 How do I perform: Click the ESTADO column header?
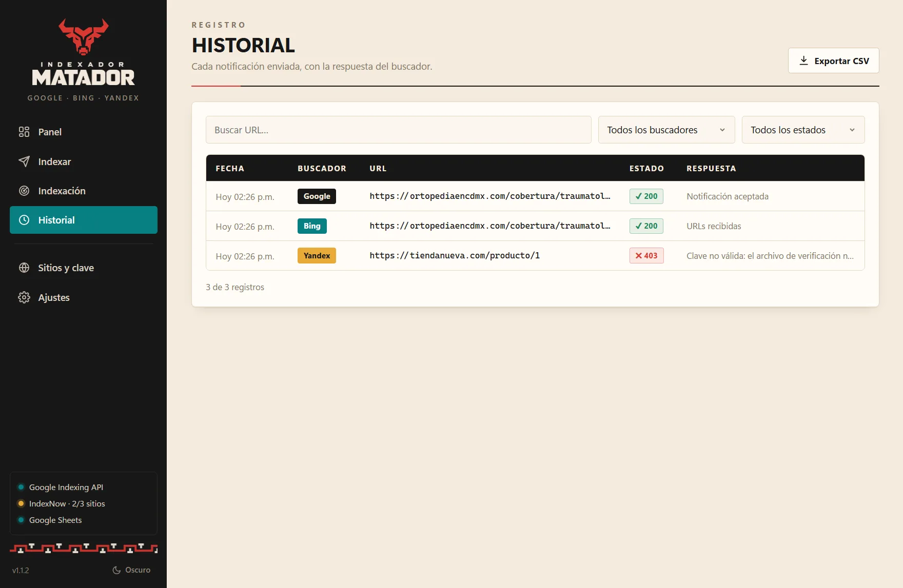click(x=646, y=168)
